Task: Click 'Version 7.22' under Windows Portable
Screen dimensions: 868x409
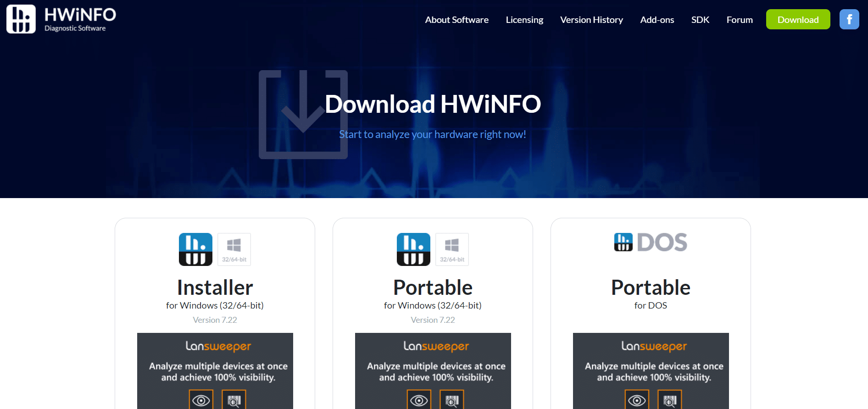Action: 433,320
